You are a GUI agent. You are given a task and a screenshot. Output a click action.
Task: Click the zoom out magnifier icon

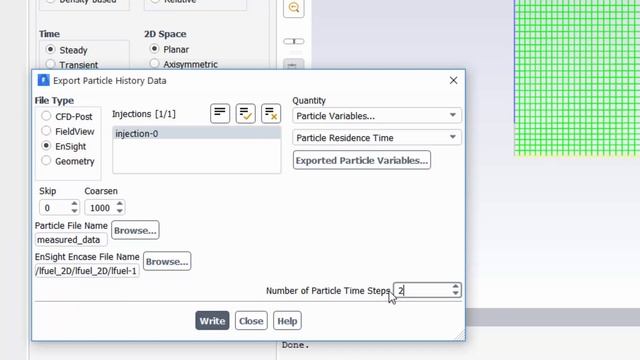coord(293,7)
